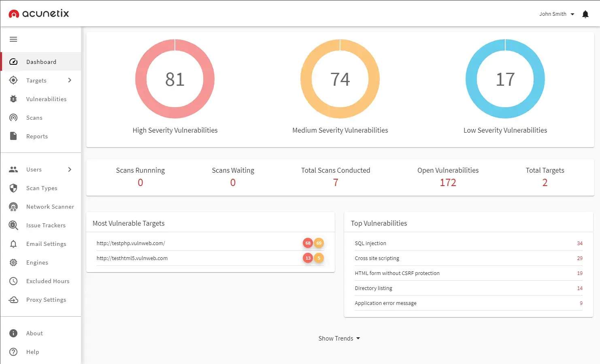Viewport: 600px width, 364px height.
Task: Click the Excluded Hours clock icon
Action: click(x=13, y=281)
